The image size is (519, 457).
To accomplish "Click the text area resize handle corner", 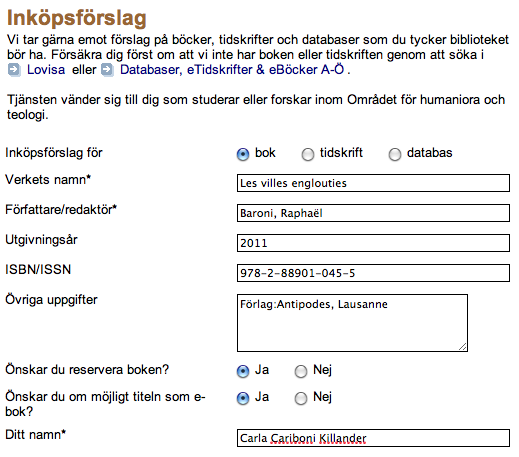I will point(463,347).
